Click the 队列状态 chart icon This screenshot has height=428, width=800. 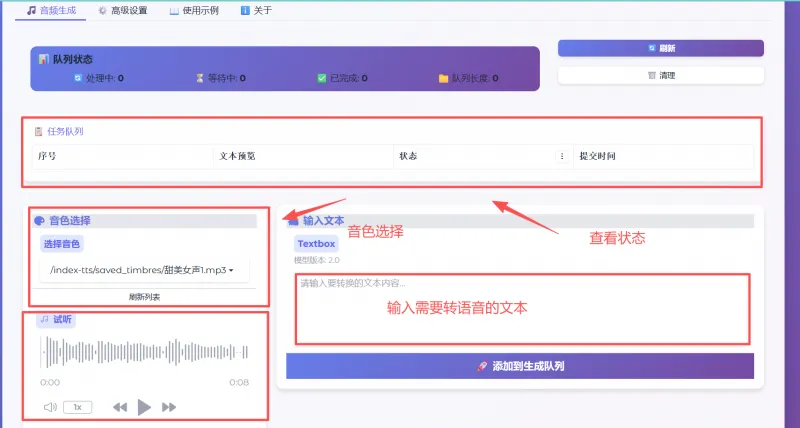tap(44, 59)
